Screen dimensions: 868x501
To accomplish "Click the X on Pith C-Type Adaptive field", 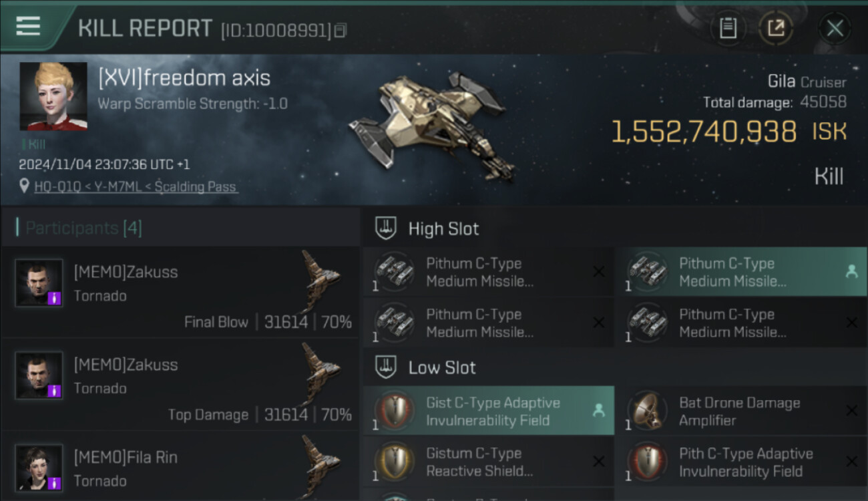I will point(851,462).
